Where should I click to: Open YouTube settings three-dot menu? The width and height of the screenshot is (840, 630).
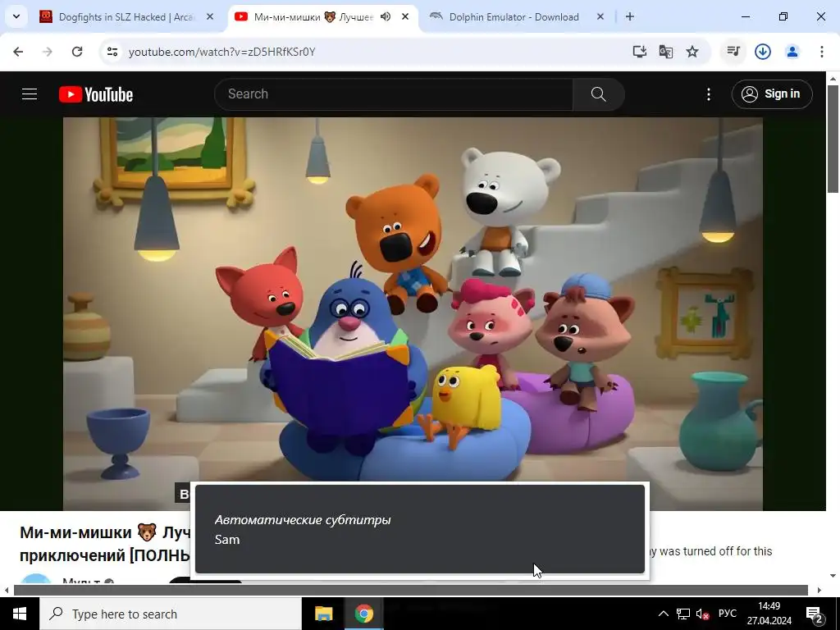tap(708, 94)
